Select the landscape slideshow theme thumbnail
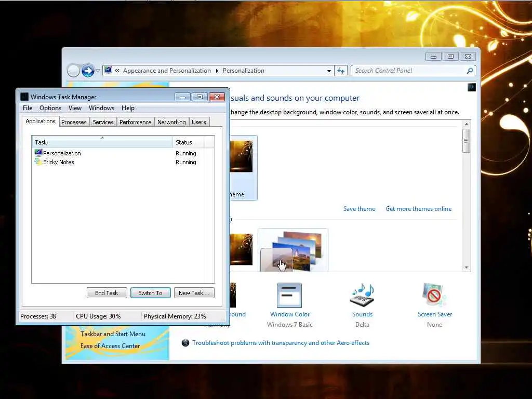 [293, 250]
